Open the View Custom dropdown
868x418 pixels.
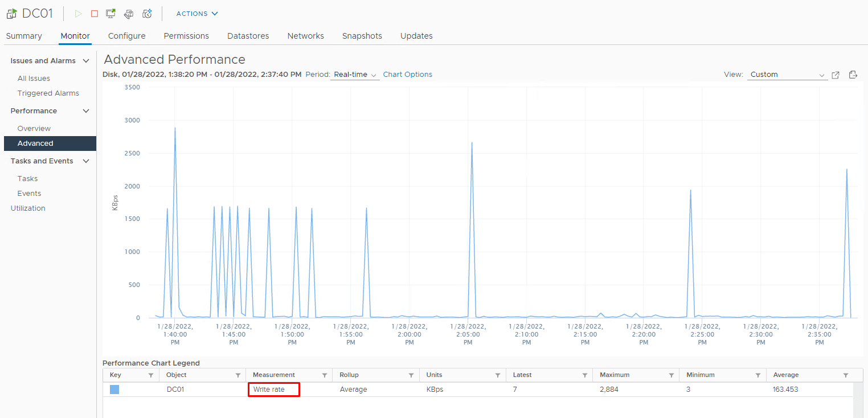[x=787, y=75]
